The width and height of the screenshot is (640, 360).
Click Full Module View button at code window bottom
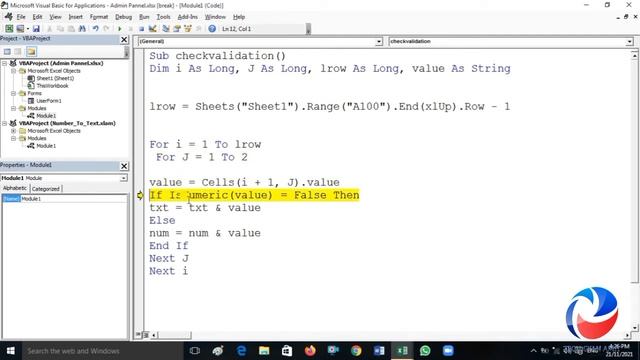pyautogui.click(x=146, y=335)
